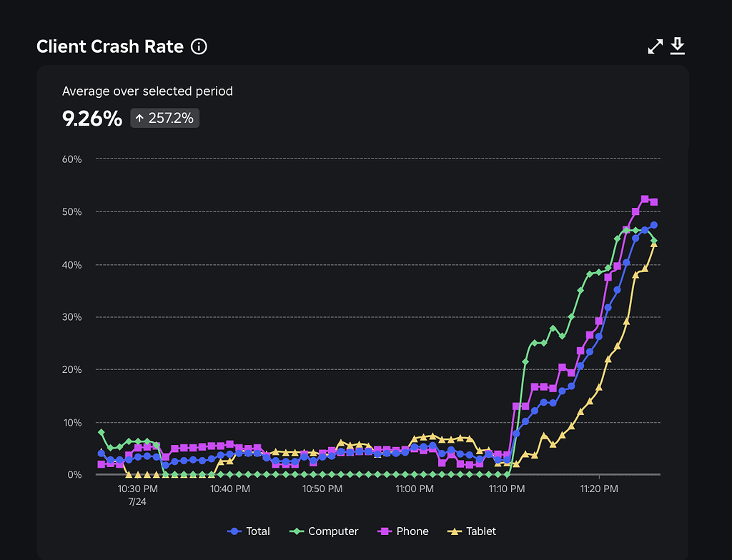Click the 60% y-axis label
The width and height of the screenshot is (732, 560).
tap(72, 159)
